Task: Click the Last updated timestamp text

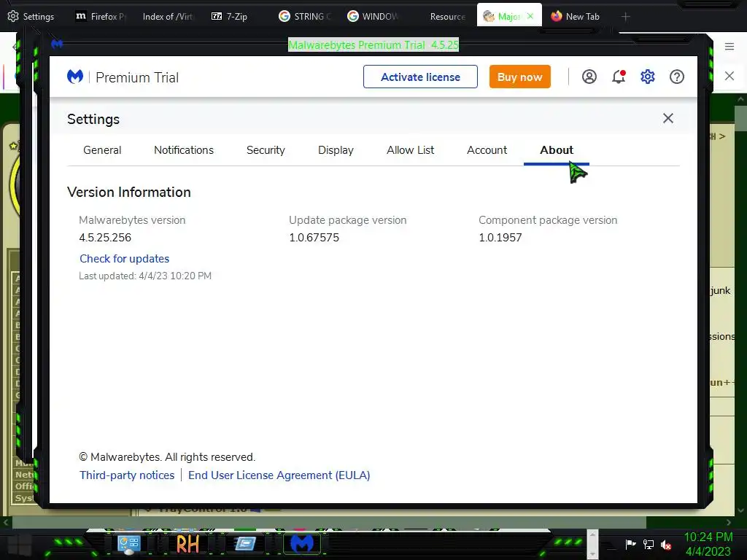Action: point(145,276)
